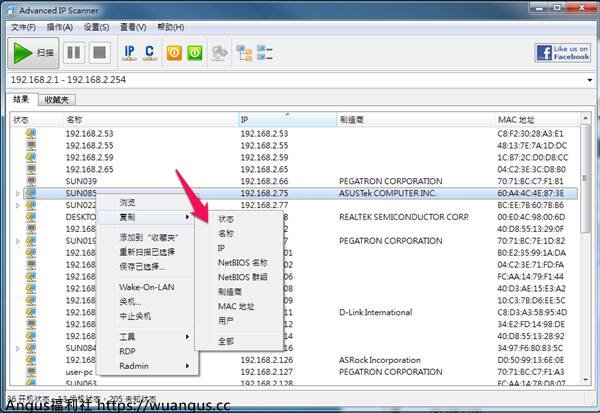Image resolution: width=600 pixels, height=413 pixels.
Task: Expand the SUN022 row
Action: tap(18, 206)
